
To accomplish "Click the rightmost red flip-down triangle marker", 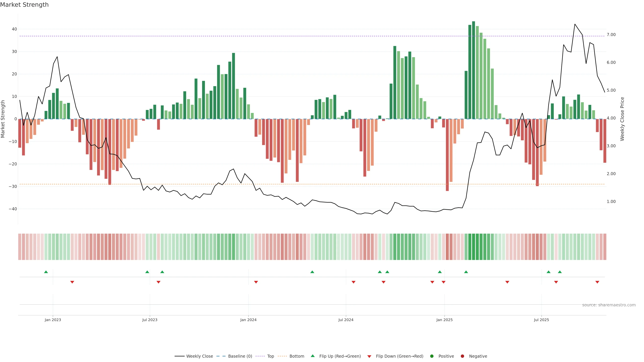I will click(597, 282).
